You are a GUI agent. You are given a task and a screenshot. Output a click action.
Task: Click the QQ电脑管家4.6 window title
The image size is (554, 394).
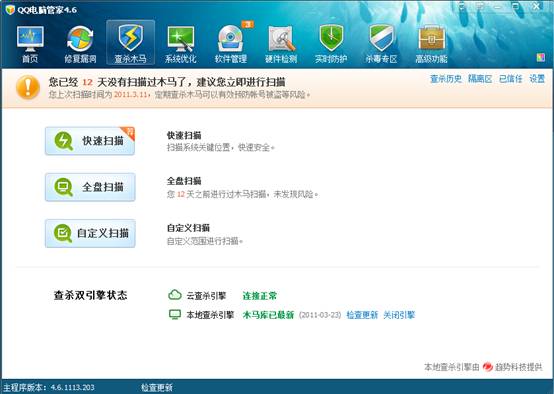pyautogui.click(x=47, y=10)
